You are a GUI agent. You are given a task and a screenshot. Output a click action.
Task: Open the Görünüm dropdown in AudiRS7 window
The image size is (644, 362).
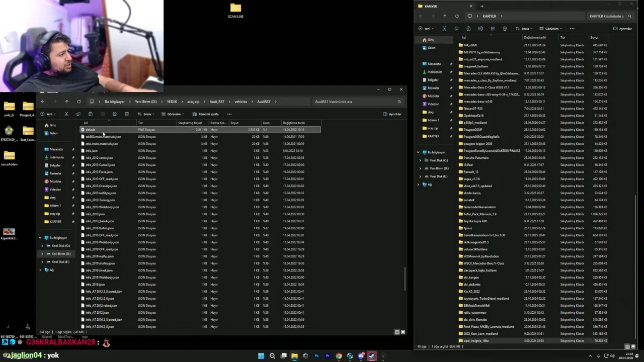coord(173,114)
